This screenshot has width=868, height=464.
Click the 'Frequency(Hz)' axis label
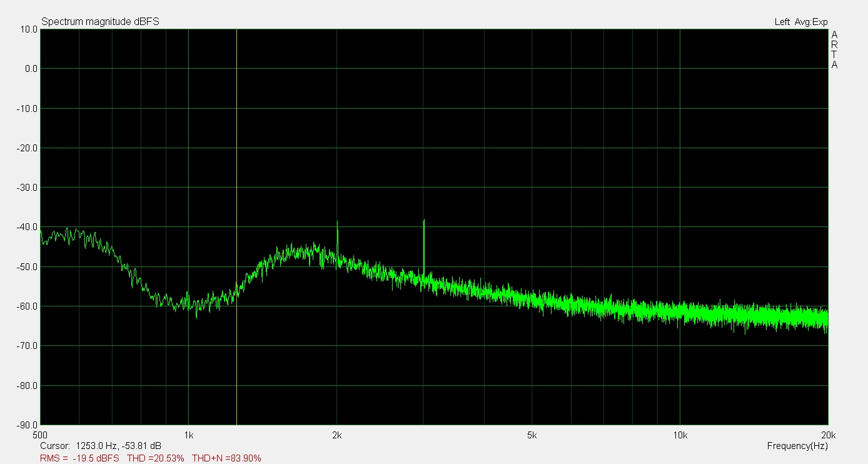[x=797, y=446]
